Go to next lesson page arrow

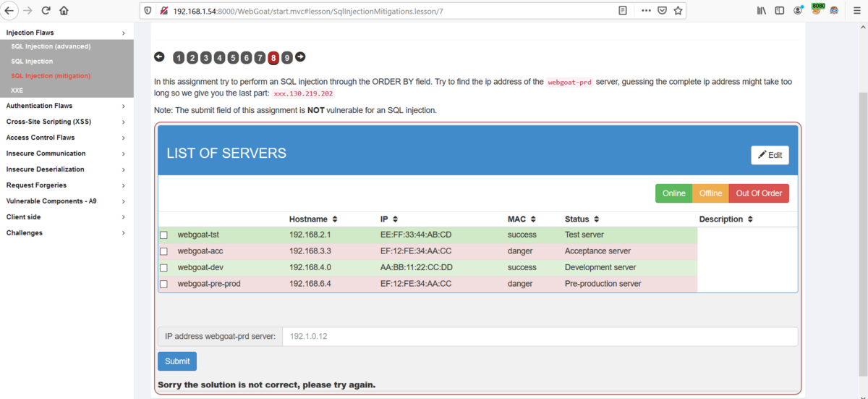tap(300, 57)
